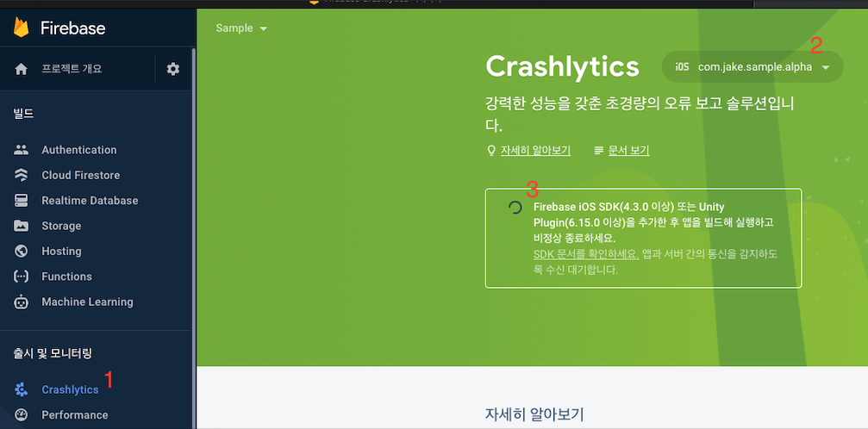Click the 문서 보기 link
Image resolution: width=868 pixels, height=429 pixels.
click(629, 150)
